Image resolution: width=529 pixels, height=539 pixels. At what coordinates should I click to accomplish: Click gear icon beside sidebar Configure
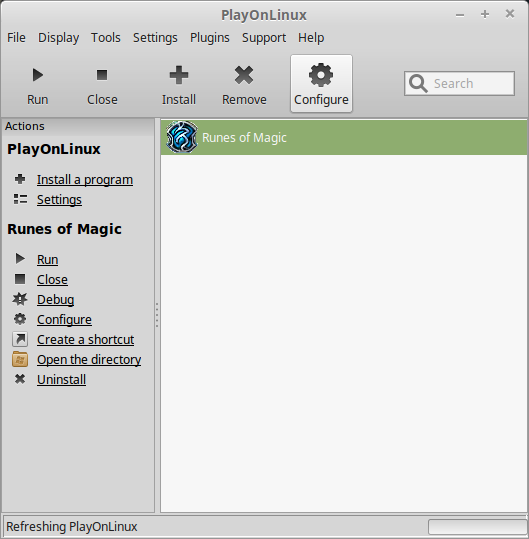(x=20, y=319)
